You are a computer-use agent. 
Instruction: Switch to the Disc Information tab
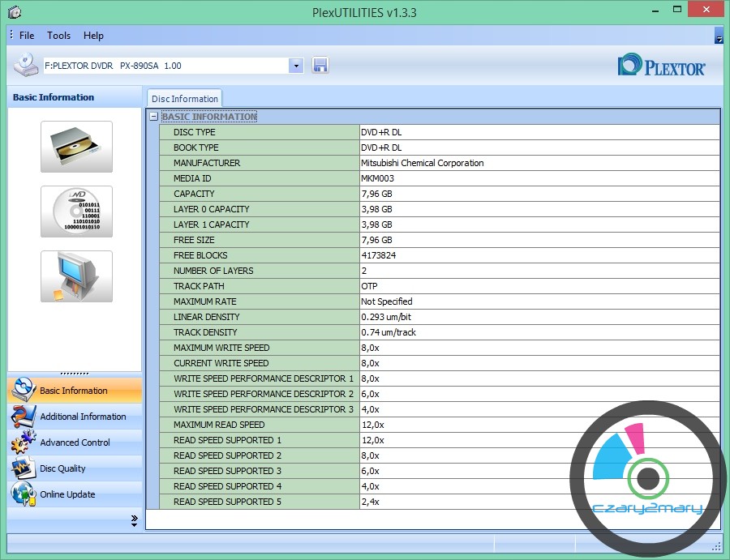[x=184, y=99]
